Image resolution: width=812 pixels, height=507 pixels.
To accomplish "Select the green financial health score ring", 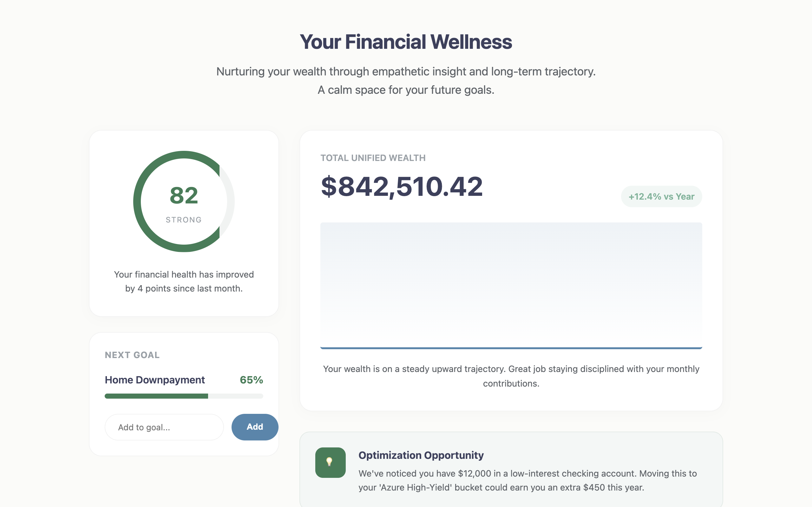I will [x=184, y=157].
